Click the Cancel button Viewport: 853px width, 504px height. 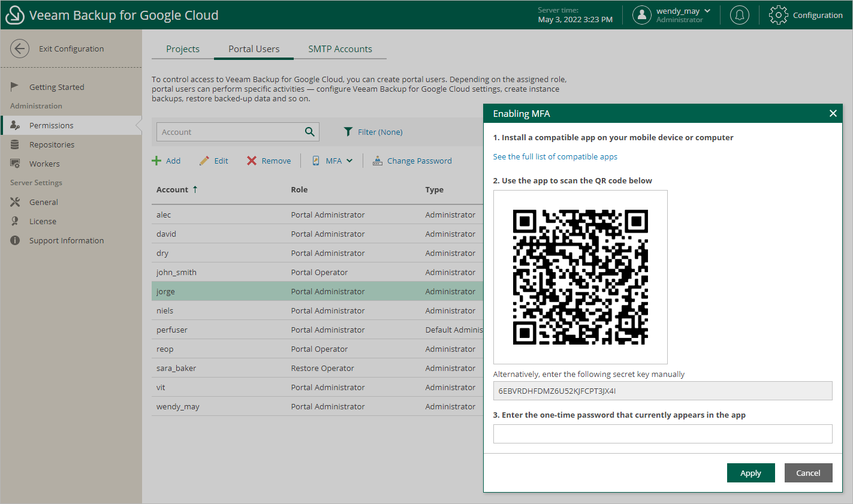[808, 473]
